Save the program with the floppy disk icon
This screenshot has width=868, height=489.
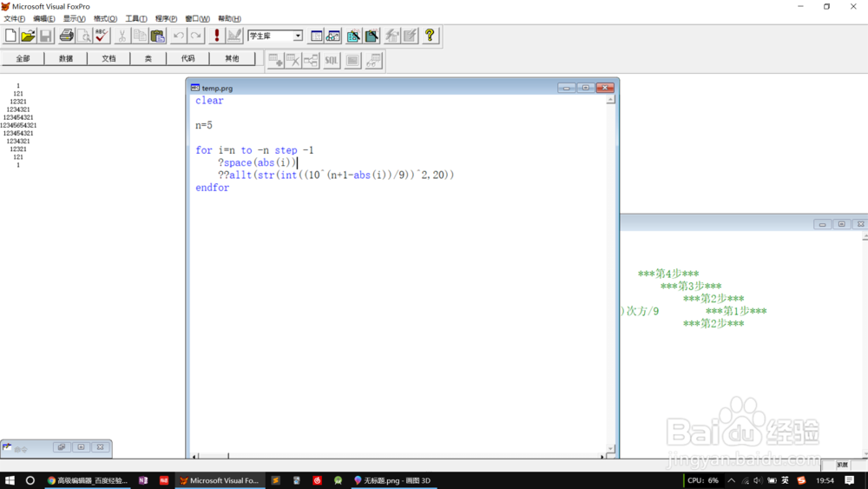(46, 36)
